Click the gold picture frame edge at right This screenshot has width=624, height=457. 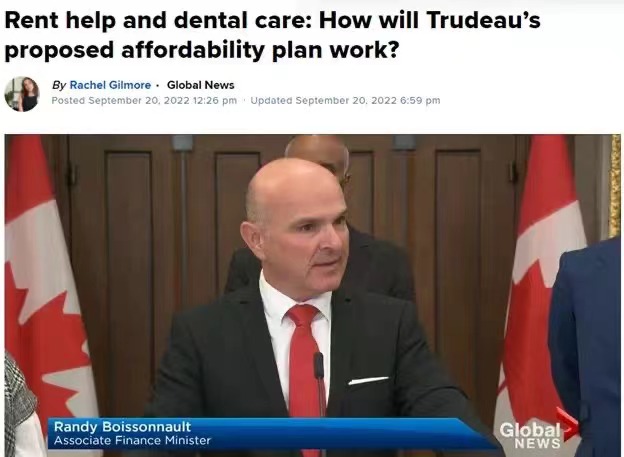615,186
